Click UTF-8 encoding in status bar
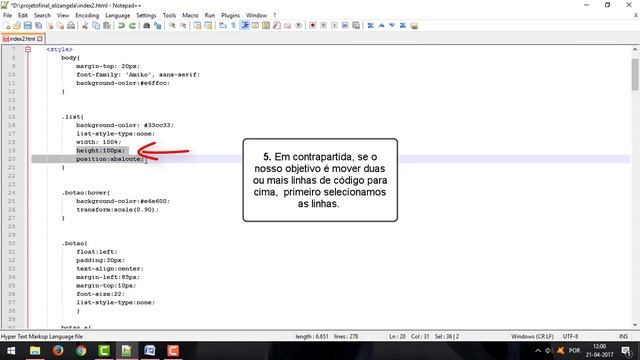Image resolution: width=640 pixels, height=360 pixels. [571, 336]
